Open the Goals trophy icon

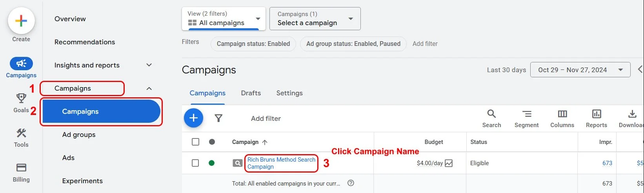click(21, 98)
